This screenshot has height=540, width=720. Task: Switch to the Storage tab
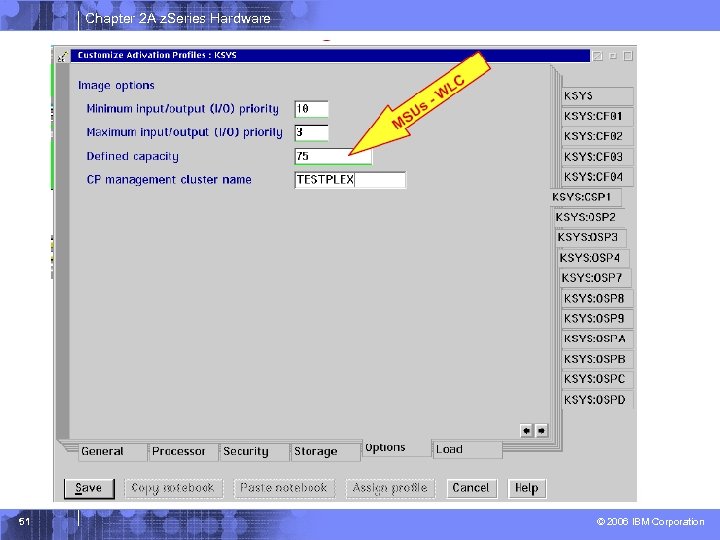tap(326, 452)
